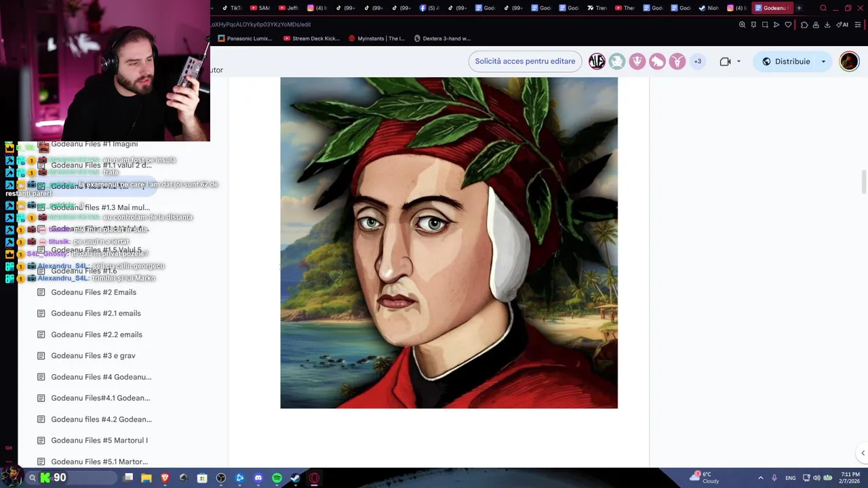Viewport: 868px width, 488px height.
Task: Go to outline item Godeanu Files #1 Imagini
Action: pyautogui.click(x=94, y=144)
